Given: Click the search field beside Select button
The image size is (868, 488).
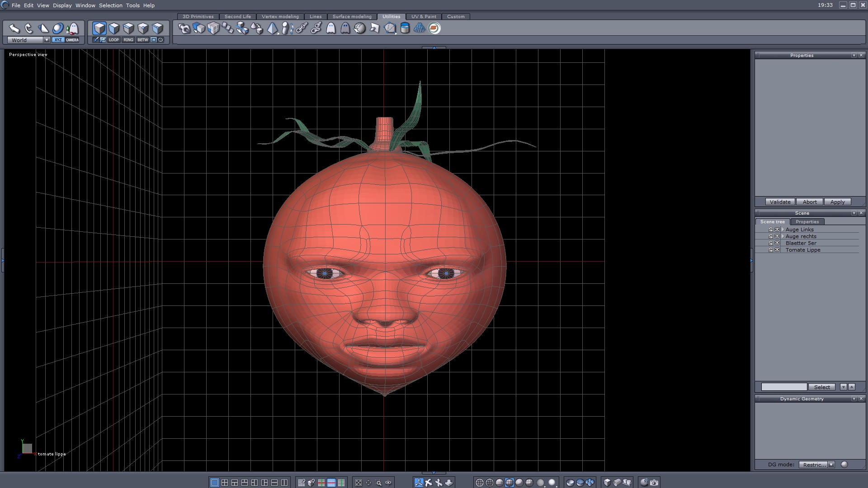Looking at the screenshot, I should (x=783, y=387).
